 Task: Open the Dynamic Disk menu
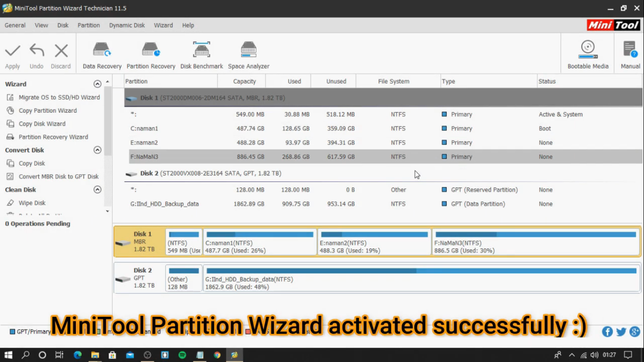[126, 25]
